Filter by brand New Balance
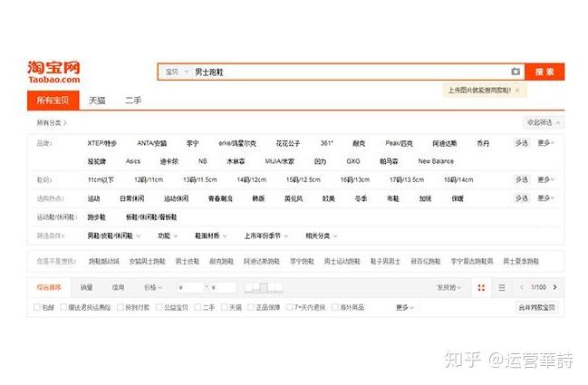 click(x=436, y=161)
